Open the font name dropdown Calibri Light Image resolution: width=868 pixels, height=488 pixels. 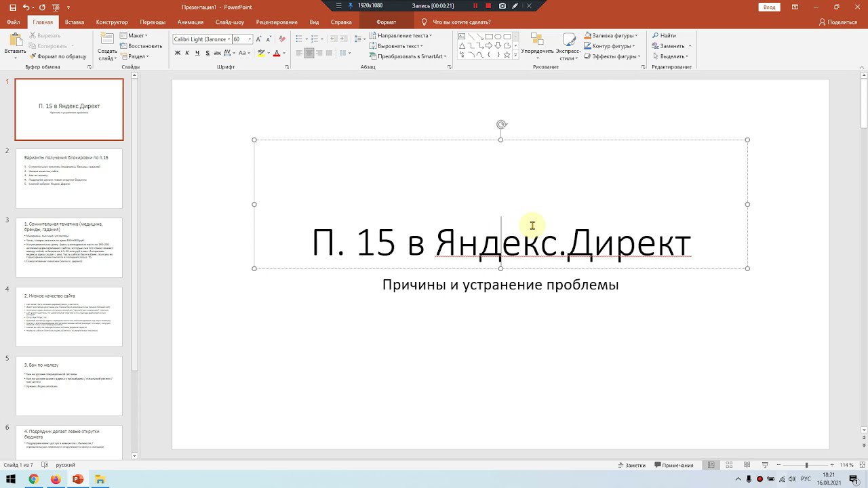click(x=229, y=39)
